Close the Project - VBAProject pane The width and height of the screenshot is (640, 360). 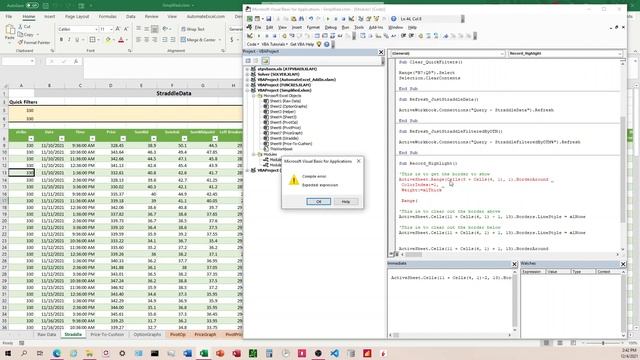pos(381,52)
